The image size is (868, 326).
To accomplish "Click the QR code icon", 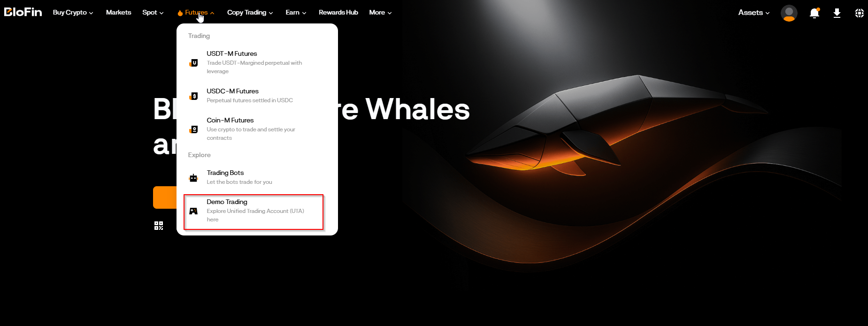I will 159,226.
